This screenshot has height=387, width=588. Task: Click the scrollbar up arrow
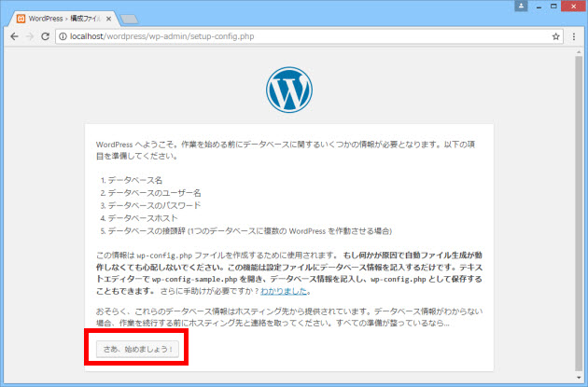[x=579, y=52]
